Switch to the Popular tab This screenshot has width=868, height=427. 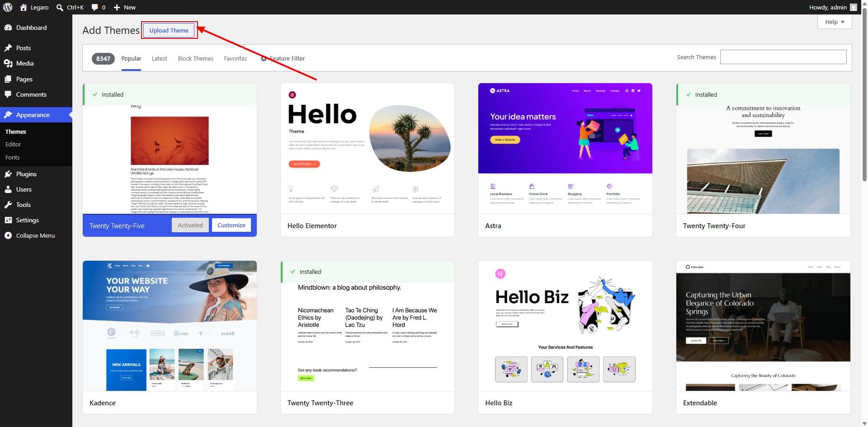pyautogui.click(x=131, y=58)
